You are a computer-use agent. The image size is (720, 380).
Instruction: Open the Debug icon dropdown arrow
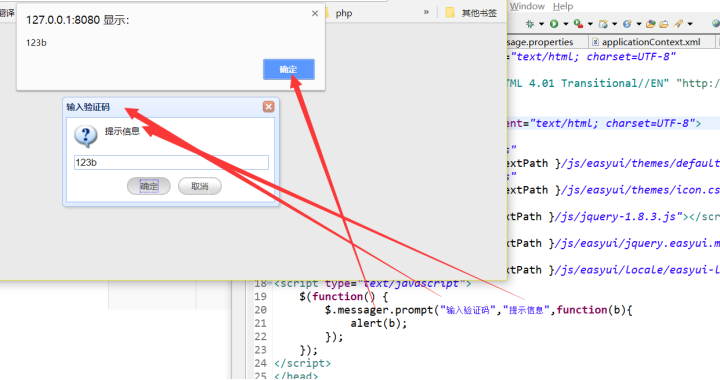pyautogui.click(x=541, y=24)
